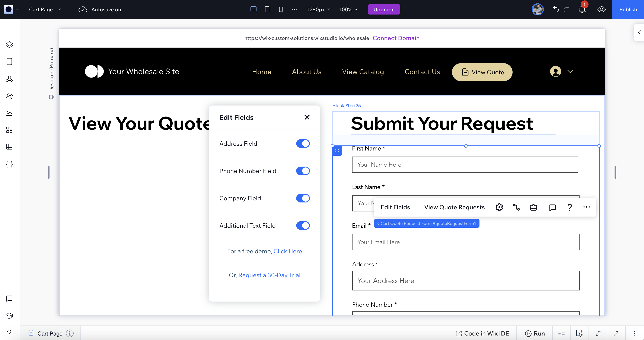
Task: Redo the last action
Action: [x=567, y=10]
